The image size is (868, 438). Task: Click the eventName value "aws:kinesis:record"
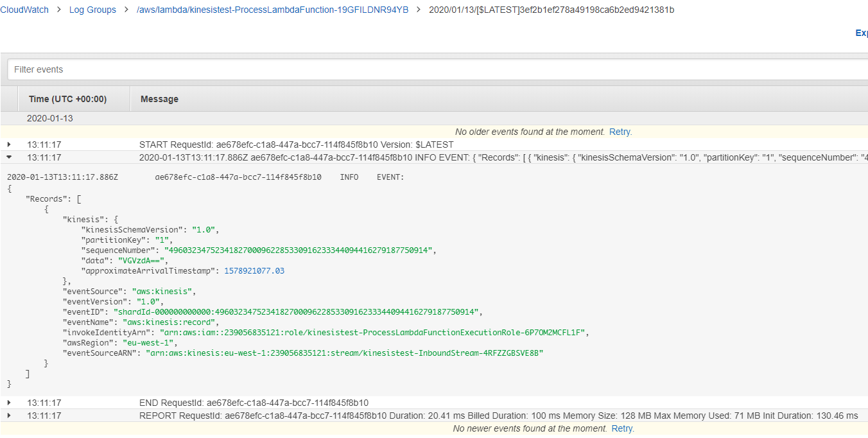pyautogui.click(x=170, y=322)
